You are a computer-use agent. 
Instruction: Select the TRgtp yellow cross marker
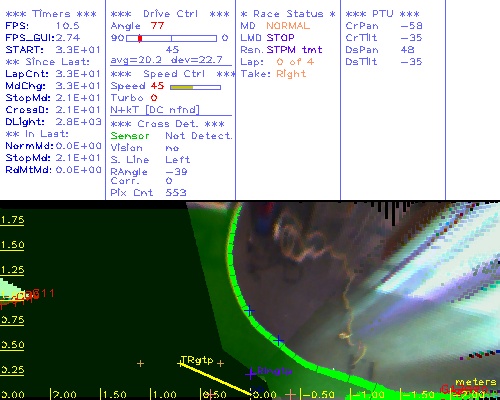[180, 364]
